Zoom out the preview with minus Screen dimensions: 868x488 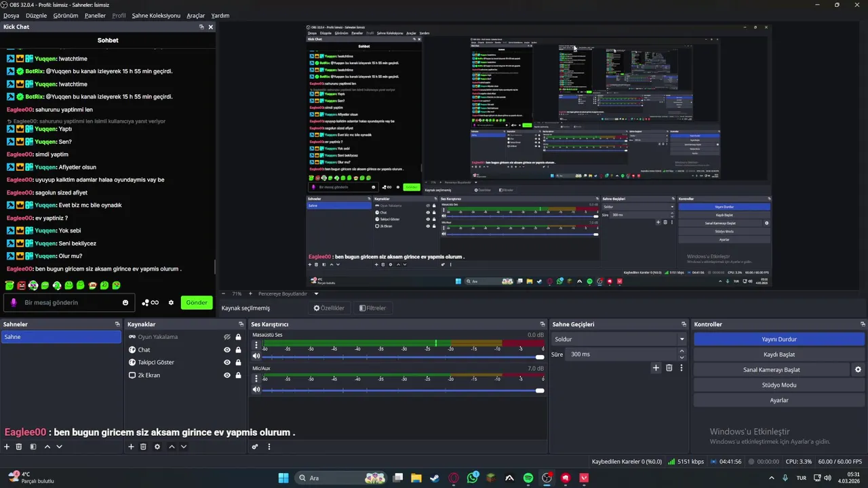[224, 294]
